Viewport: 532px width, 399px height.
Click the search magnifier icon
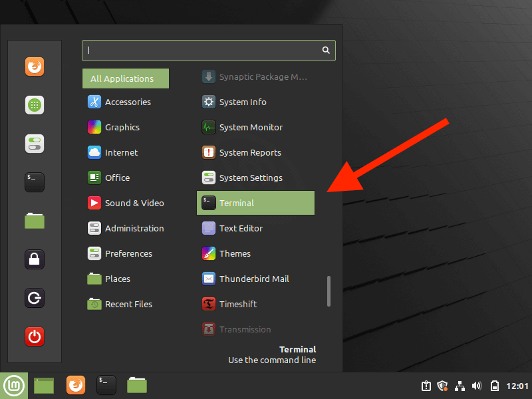tap(326, 51)
